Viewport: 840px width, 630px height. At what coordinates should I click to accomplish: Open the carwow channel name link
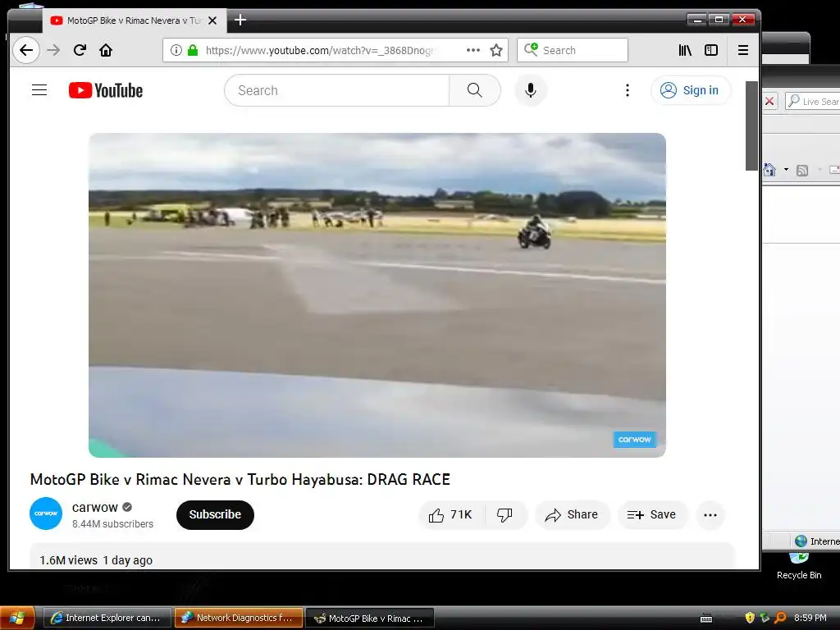95,507
